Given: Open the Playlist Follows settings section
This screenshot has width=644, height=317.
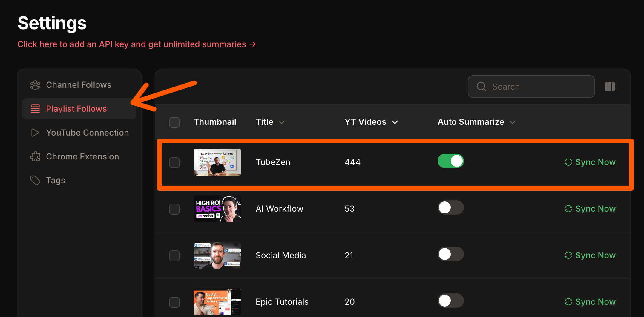Looking at the screenshot, I should (x=79, y=109).
